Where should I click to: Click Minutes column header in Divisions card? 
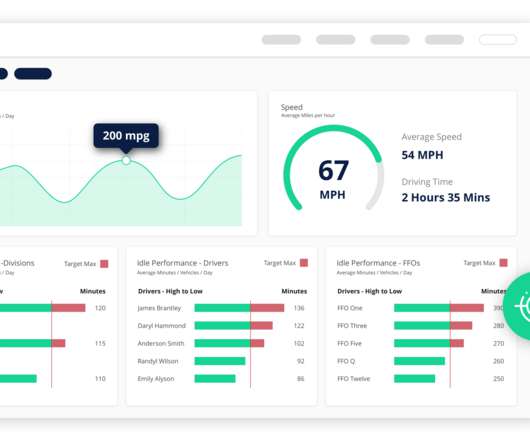93,291
